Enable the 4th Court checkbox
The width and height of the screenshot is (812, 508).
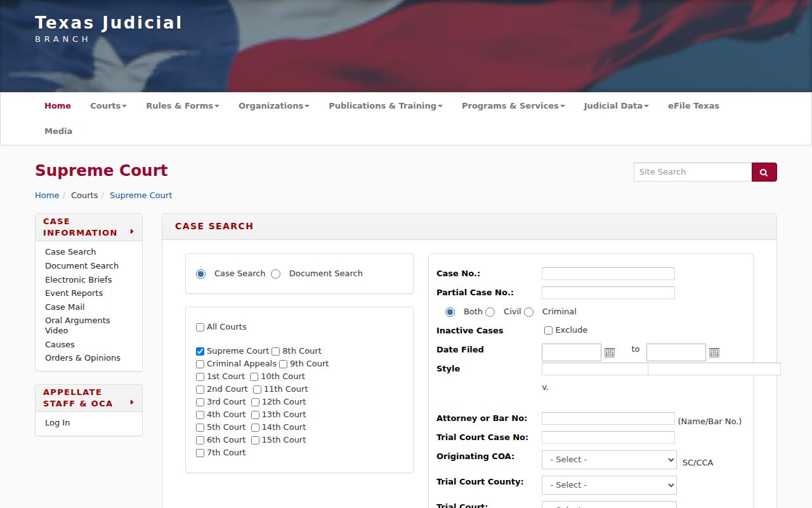[200, 415]
